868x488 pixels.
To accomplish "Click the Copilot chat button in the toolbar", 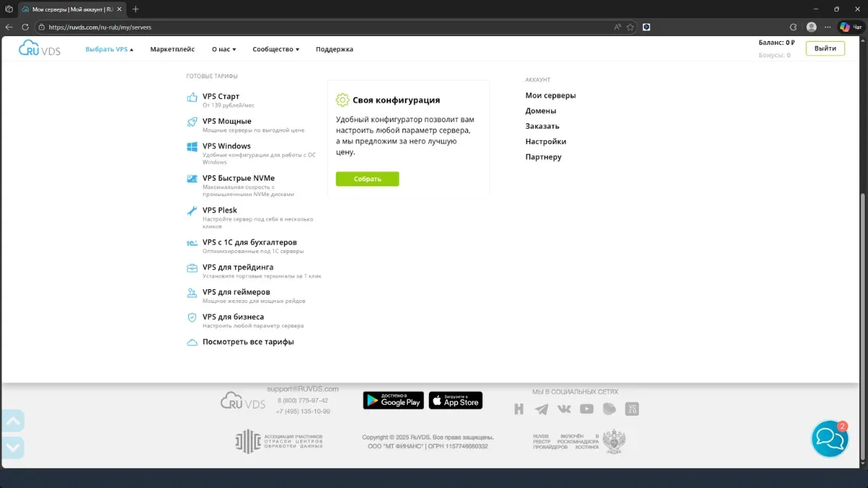I will (851, 27).
